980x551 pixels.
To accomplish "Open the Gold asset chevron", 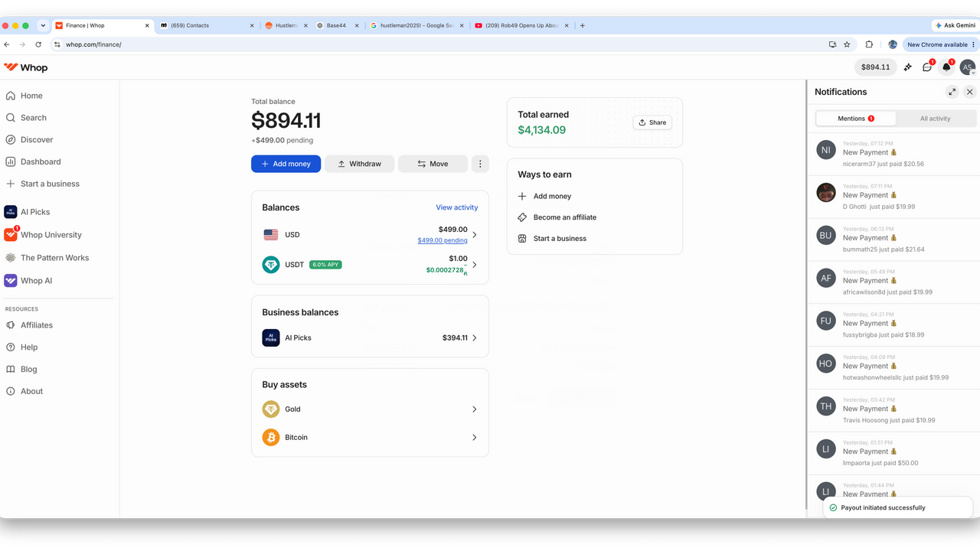I will point(474,409).
